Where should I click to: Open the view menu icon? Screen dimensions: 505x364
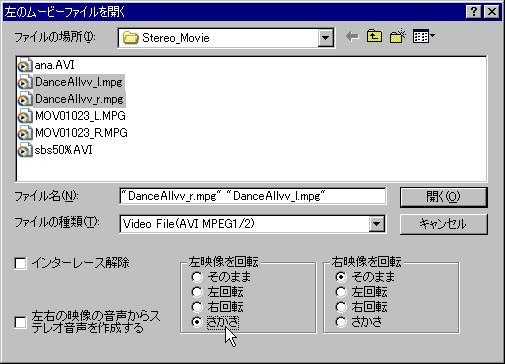pyautogui.click(x=424, y=36)
